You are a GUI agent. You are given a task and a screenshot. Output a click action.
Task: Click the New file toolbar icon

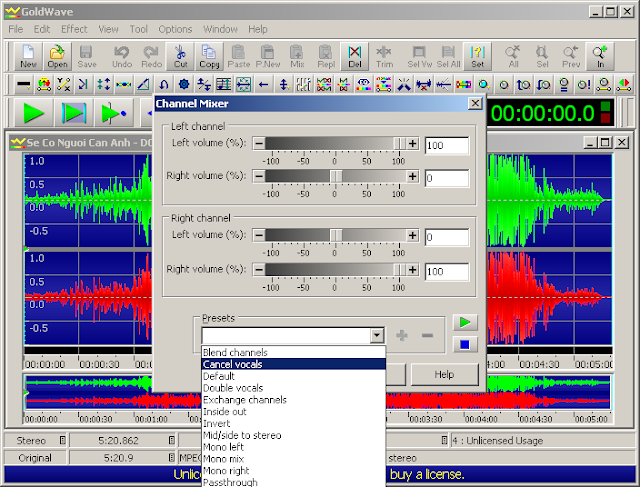28,56
